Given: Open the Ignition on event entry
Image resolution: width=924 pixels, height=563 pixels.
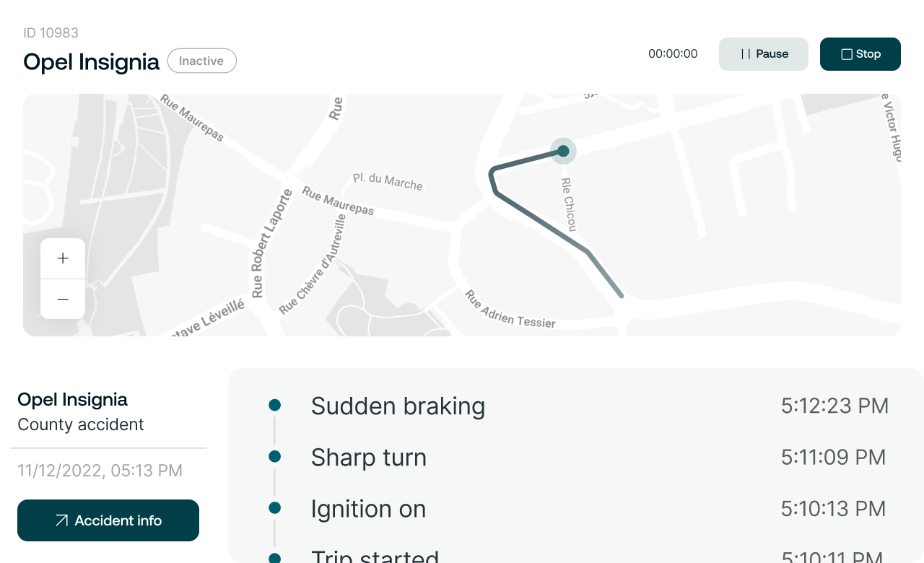Looking at the screenshot, I should [368, 509].
